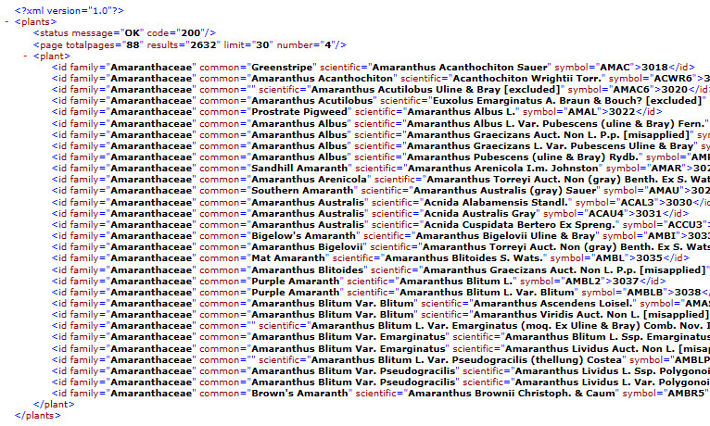Select "Amaranthus Acanthochiton Sauer" scientific name
710x426 pixels.
(459, 67)
